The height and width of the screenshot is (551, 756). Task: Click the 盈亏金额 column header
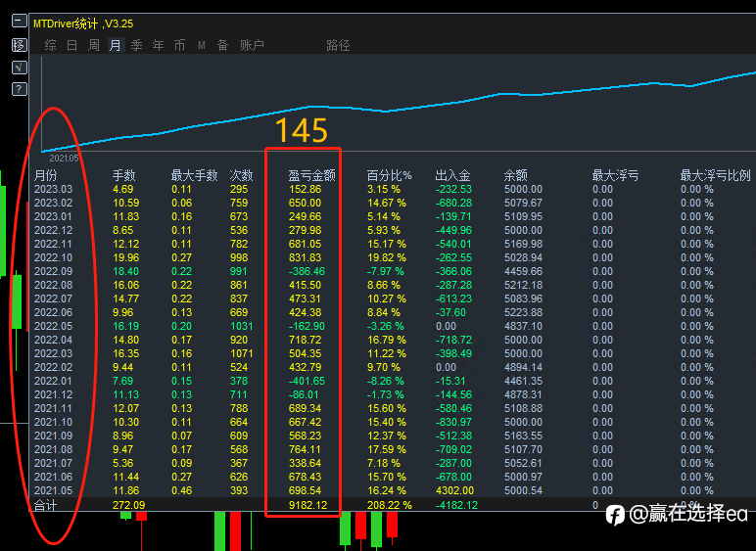pos(311,175)
